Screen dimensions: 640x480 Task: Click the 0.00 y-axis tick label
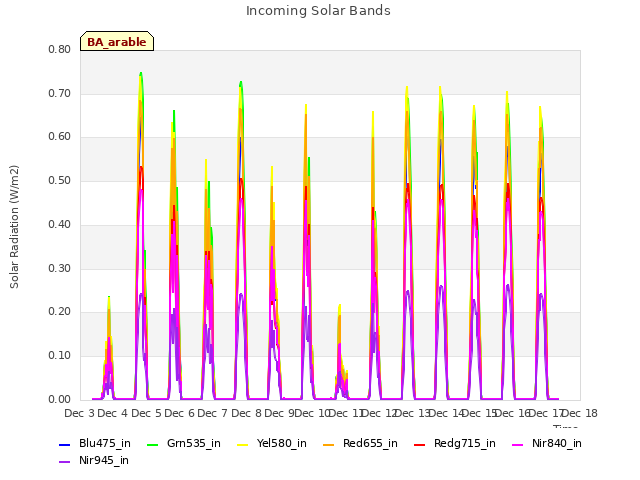[x=59, y=399]
